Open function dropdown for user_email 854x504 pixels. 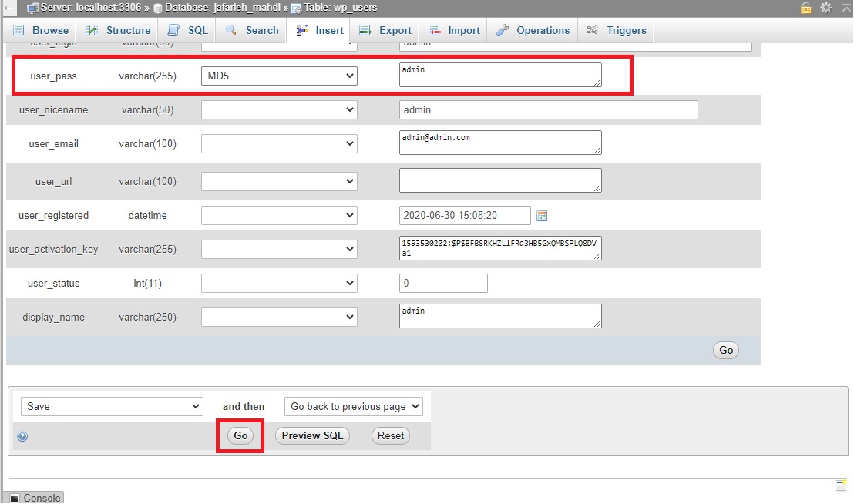(279, 143)
